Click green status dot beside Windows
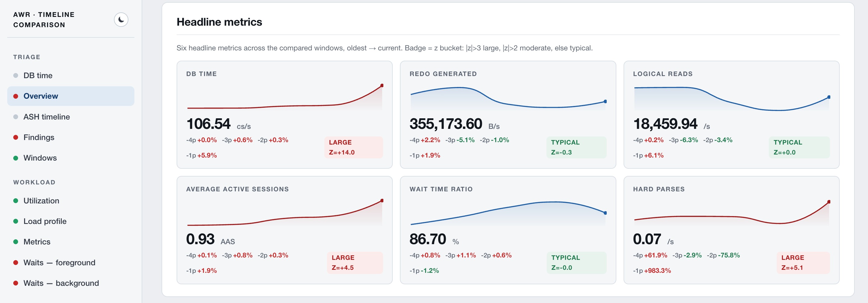This screenshot has height=303, width=868. (15, 158)
